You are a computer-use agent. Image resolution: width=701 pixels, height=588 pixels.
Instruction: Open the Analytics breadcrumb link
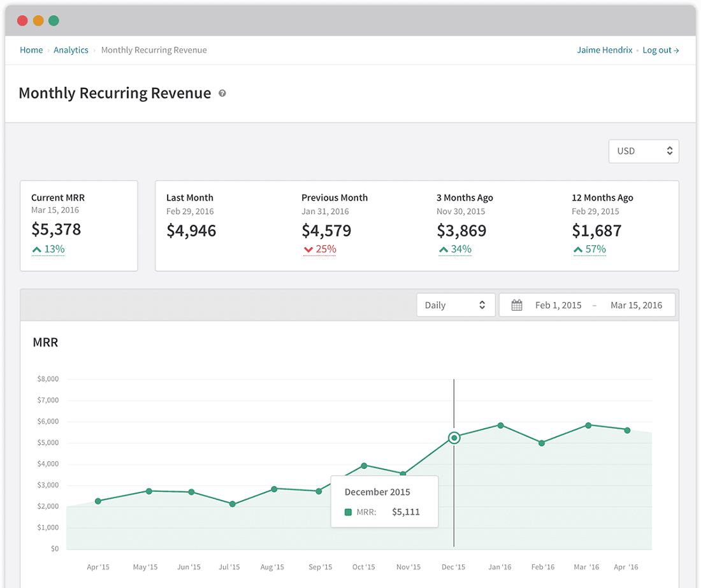tap(71, 50)
